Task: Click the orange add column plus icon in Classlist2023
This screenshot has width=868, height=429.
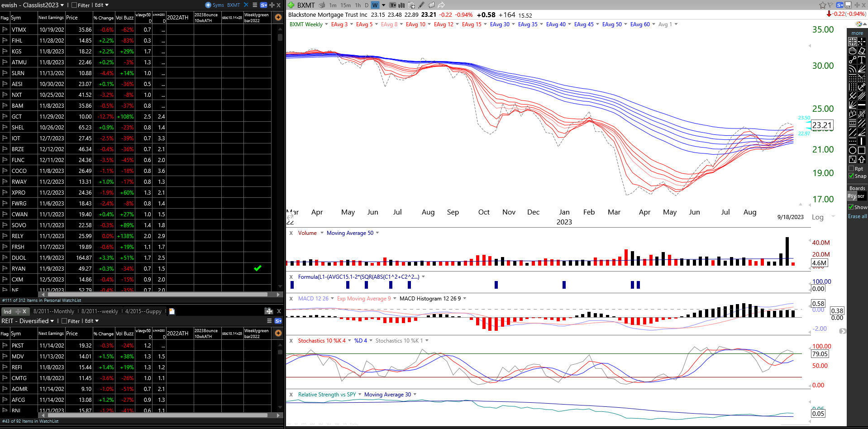Action: (278, 17)
